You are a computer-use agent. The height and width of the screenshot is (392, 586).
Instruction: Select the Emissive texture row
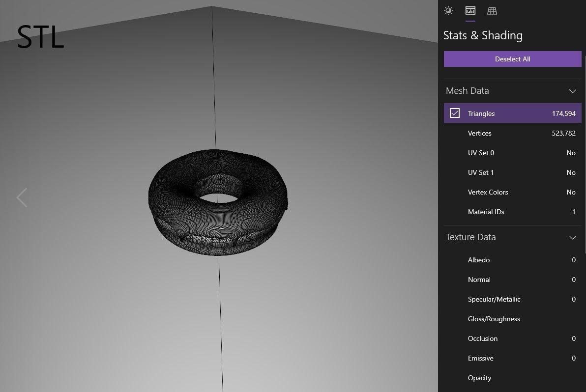click(x=512, y=358)
